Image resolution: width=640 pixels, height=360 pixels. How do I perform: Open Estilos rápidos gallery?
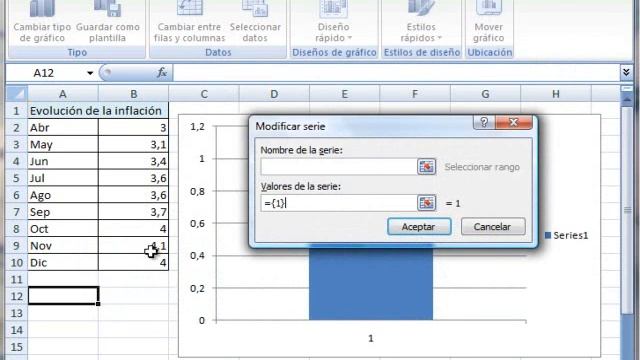tap(421, 22)
